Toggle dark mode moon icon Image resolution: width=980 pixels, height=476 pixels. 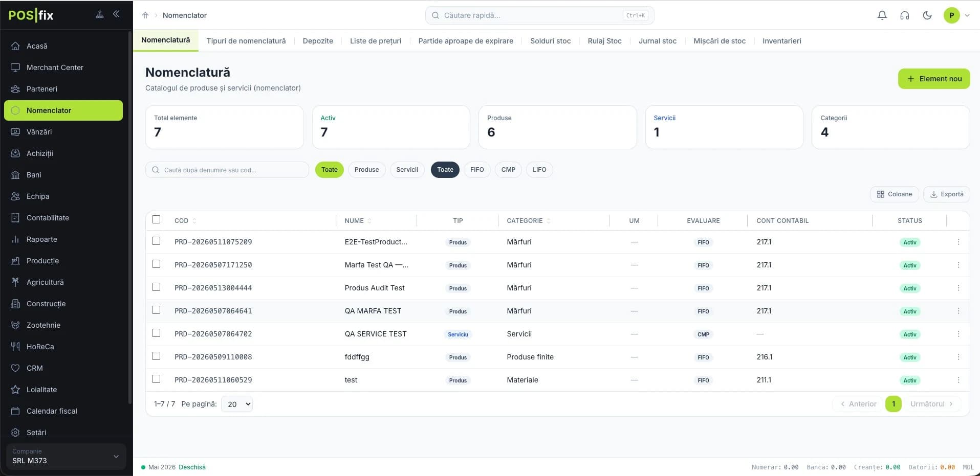[x=927, y=15]
